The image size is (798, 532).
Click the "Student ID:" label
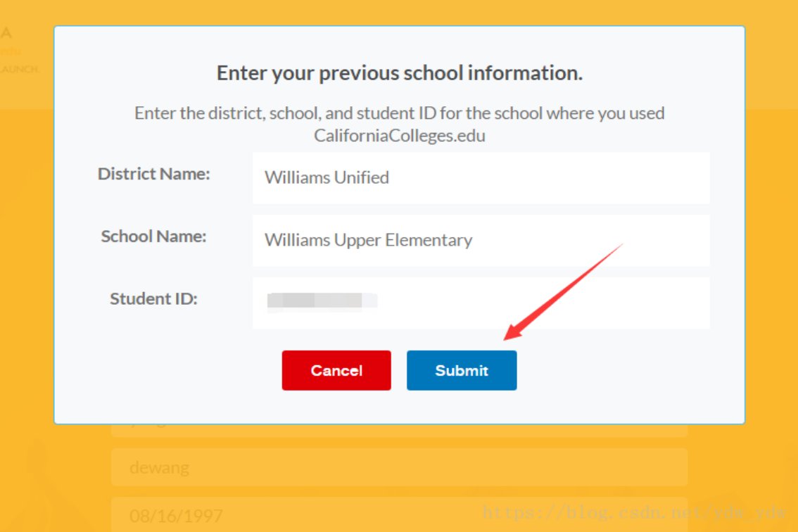(x=153, y=298)
